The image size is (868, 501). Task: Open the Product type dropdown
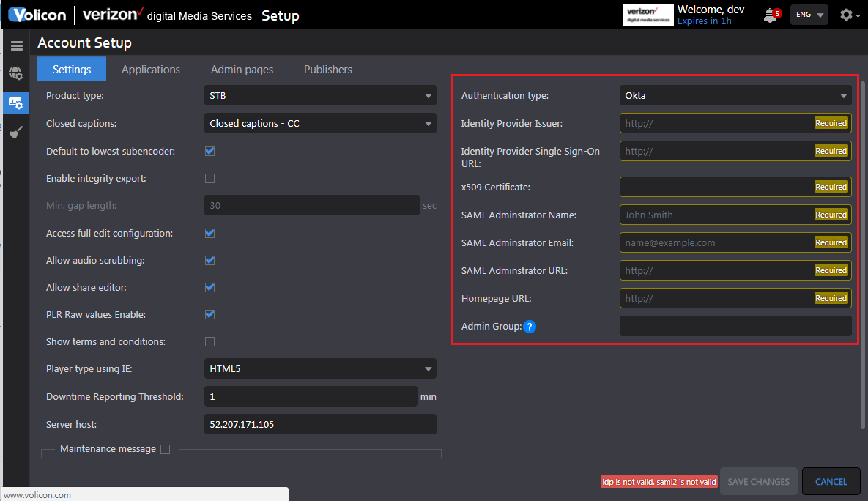tap(320, 95)
